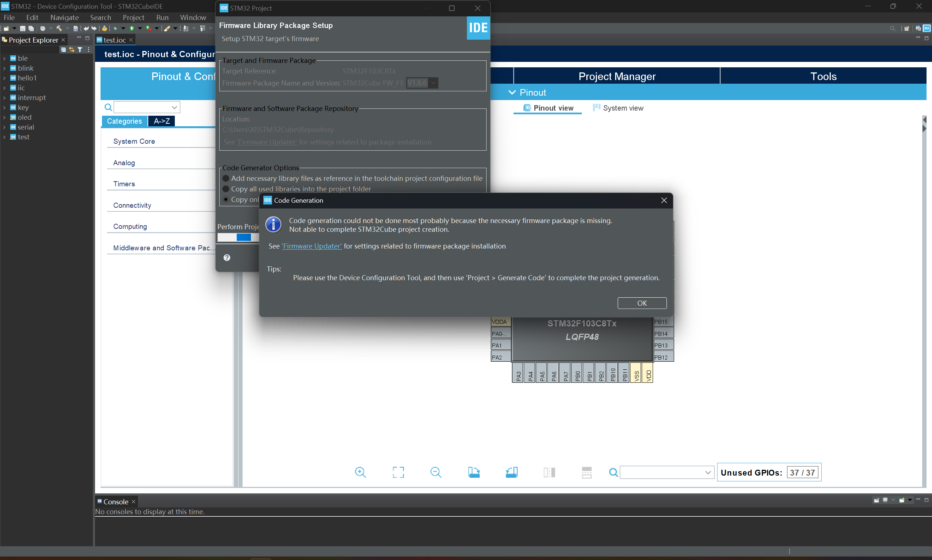Click the Debug bug icon in toolbar

tap(115, 28)
